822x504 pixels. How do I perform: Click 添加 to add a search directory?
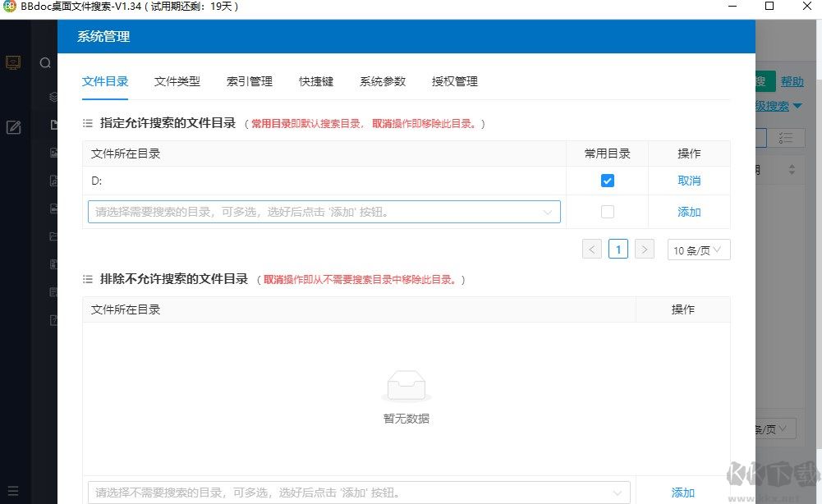click(x=689, y=212)
